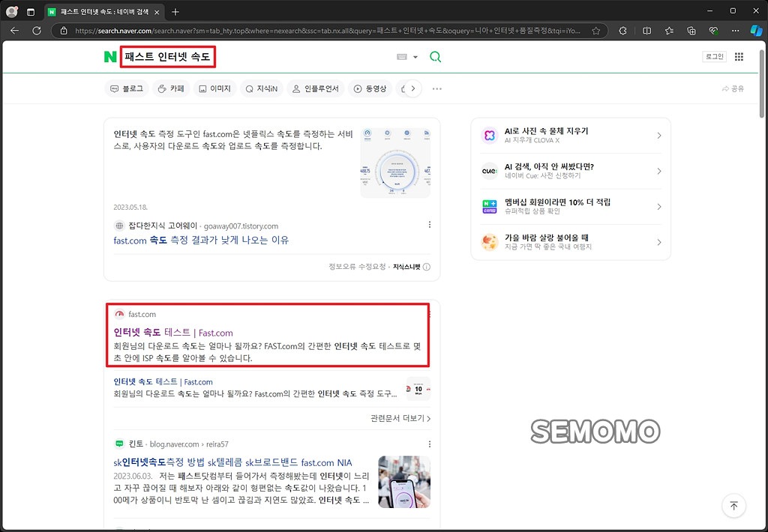Toggle split screen icon in toolbar
768x532 pixels.
click(x=646, y=30)
